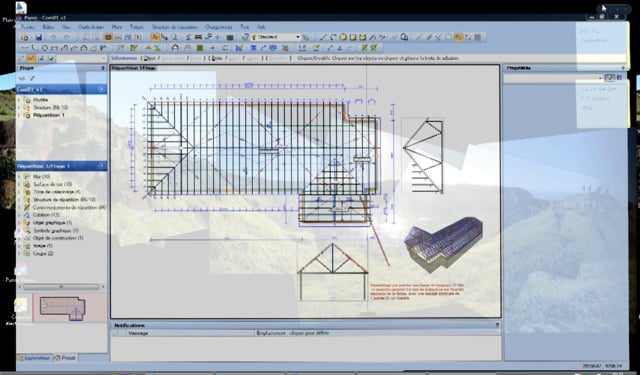The image size is (640, 375).
Task: Click the Message column header in Notifications
Action: [138, 333]
